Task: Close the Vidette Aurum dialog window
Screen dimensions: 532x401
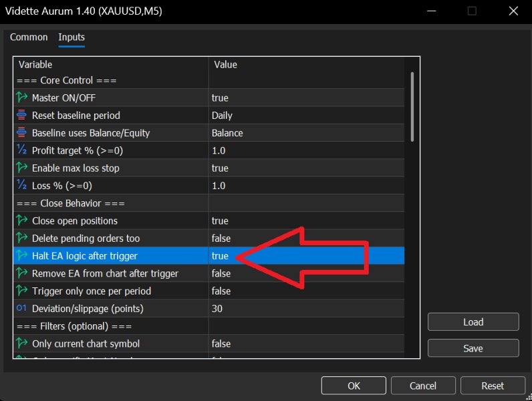Action: 513,11
